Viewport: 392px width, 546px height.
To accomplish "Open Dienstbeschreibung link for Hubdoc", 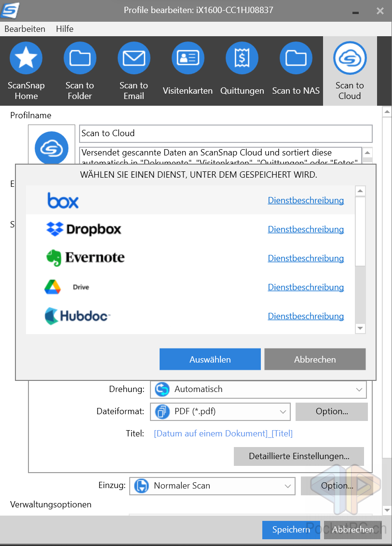I will click(x=306, y=316).
